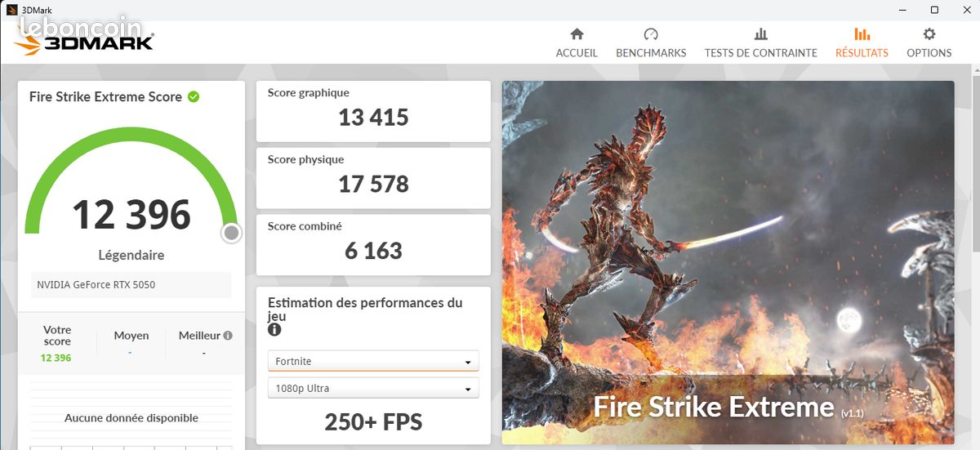The image size is (980, 450).
Task: Go to the Accueil home tab
Action: click(577, 43)
